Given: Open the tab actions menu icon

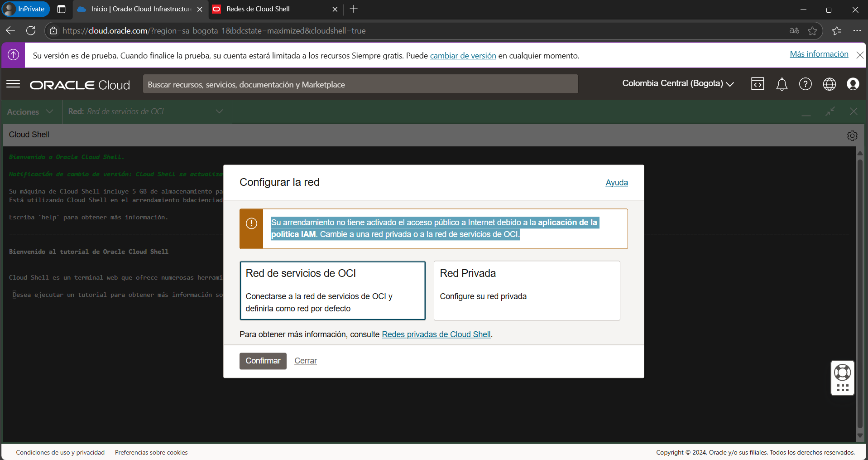Looking at the screenshot, I should (x=62, y=9).
